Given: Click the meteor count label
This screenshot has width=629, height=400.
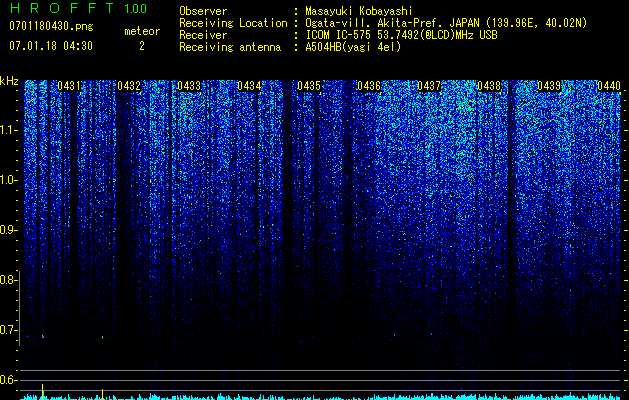Looking at the screenshot, I should pos(142,31).
